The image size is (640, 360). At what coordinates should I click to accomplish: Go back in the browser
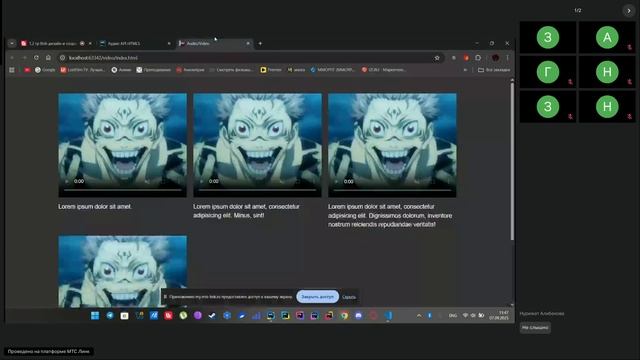[x=12, y=58]
